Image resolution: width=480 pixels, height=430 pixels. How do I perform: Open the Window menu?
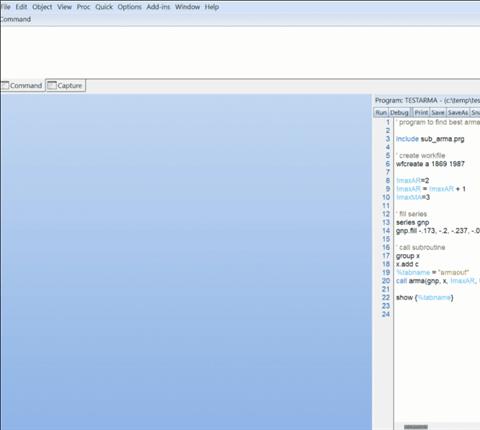click(x=187, y=7)
